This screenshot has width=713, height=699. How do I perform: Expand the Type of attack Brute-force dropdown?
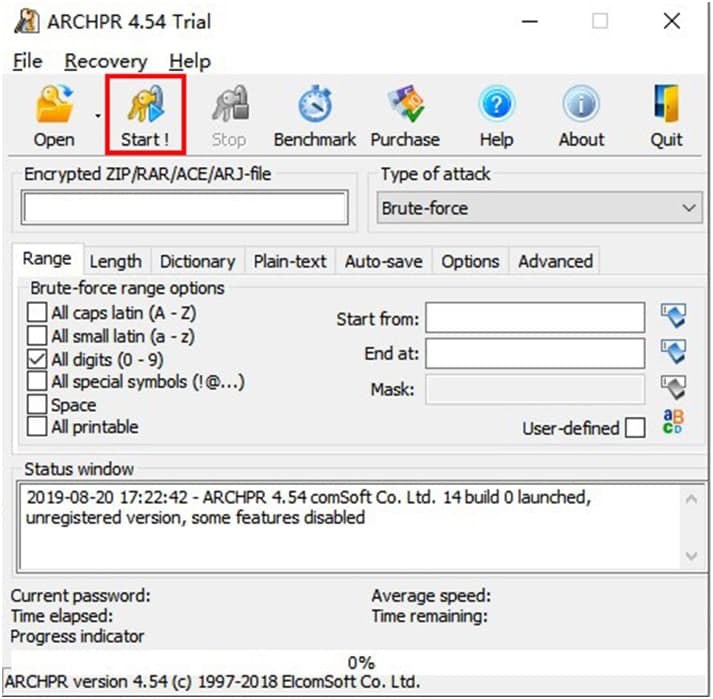coord(539,208)
